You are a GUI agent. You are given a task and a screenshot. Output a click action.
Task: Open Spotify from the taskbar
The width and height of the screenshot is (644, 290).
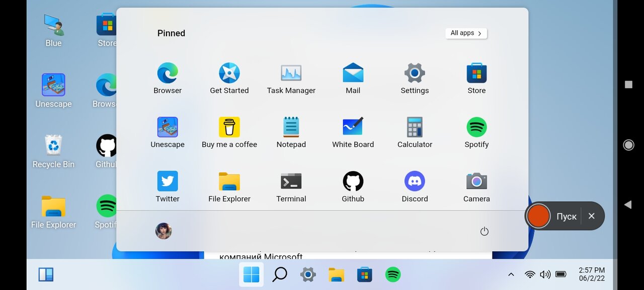pyautogui.click(x=392, y=274)
